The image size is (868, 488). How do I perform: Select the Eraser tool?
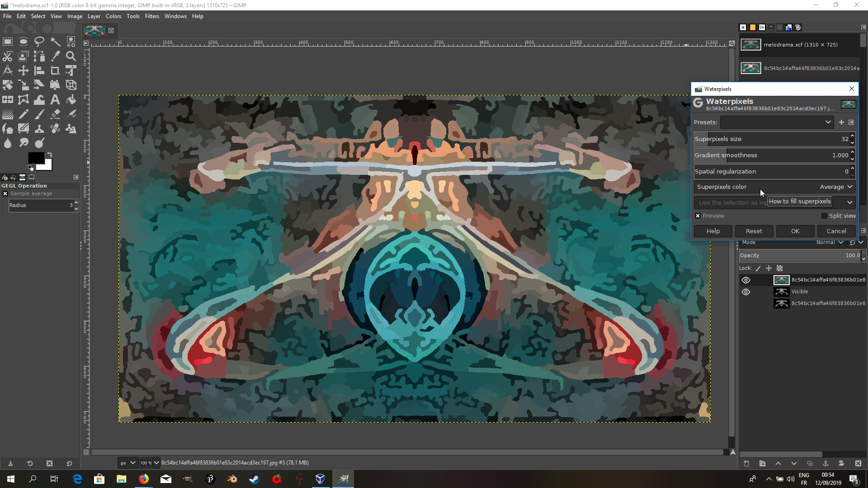point(55,114)
